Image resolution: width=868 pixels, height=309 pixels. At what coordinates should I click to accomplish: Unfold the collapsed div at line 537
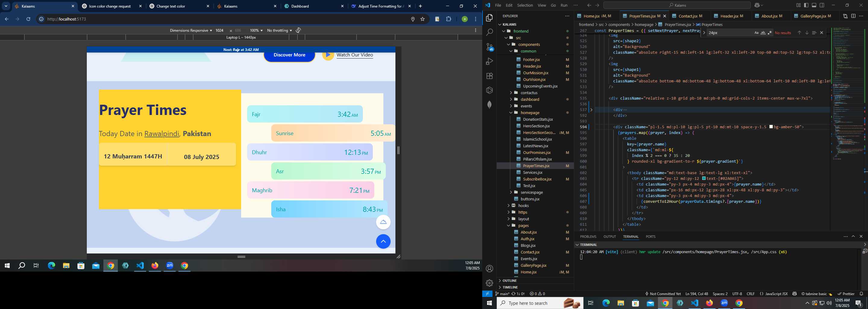click(x=591, y=110)
